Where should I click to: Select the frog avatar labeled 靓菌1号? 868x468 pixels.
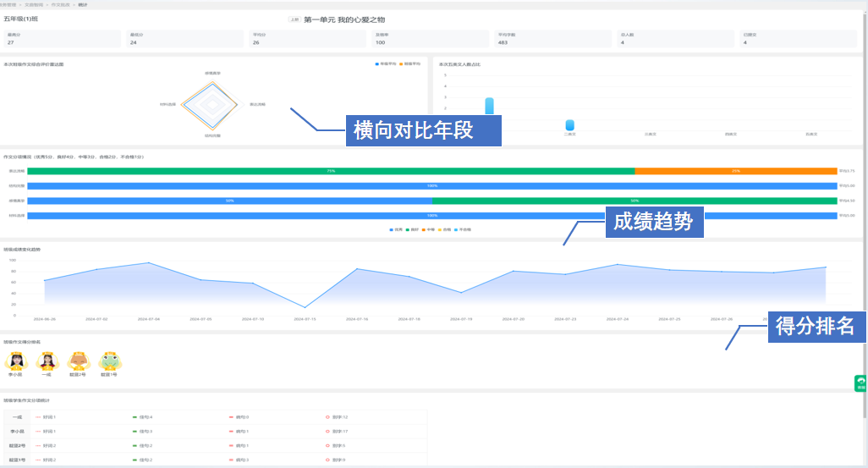[110, 361]
